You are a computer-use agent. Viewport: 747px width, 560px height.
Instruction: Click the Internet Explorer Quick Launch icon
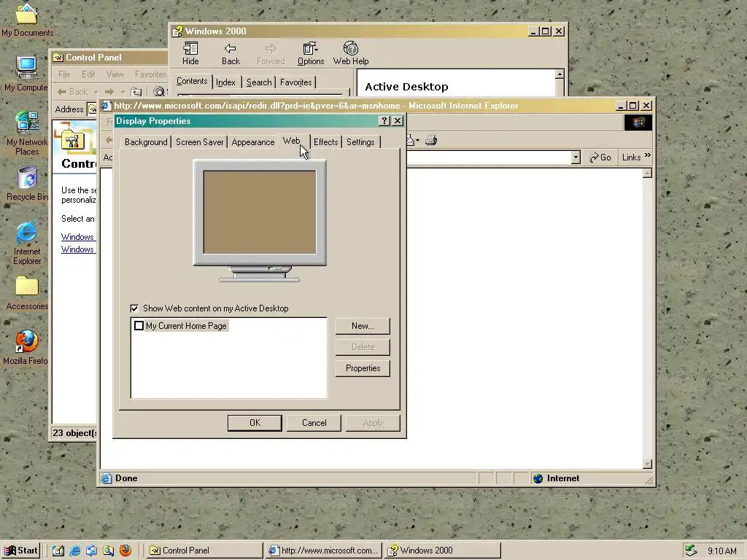tap(75, 551)
